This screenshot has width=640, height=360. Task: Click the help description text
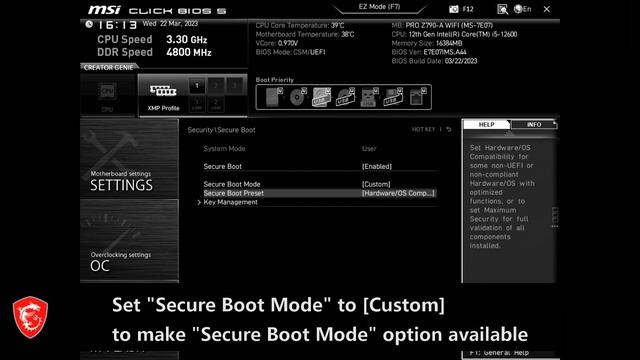point(502,197)
